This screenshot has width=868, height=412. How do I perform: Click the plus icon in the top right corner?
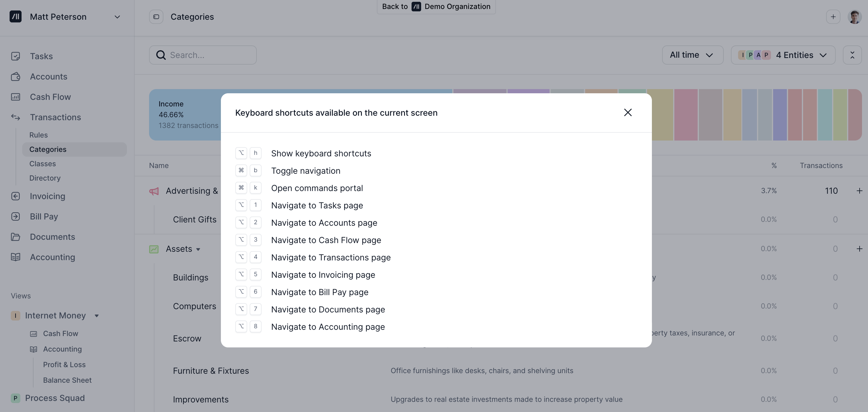click(x=833, y=16)
